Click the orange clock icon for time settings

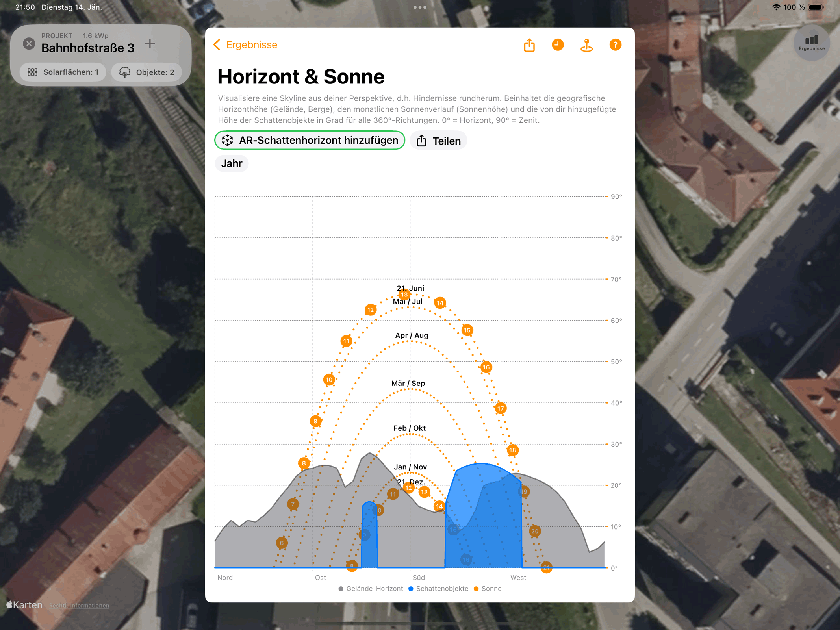tap(557, 45)
